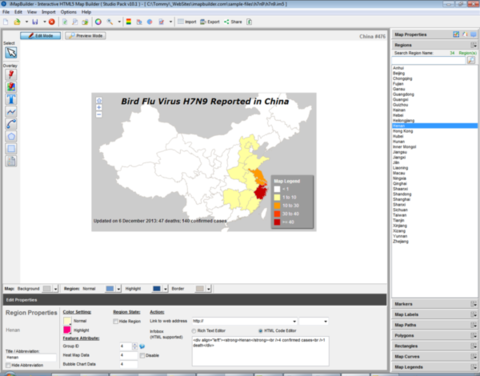Pick the text label overlay tool
The image size is (480, 376).
tap(11, 99)
